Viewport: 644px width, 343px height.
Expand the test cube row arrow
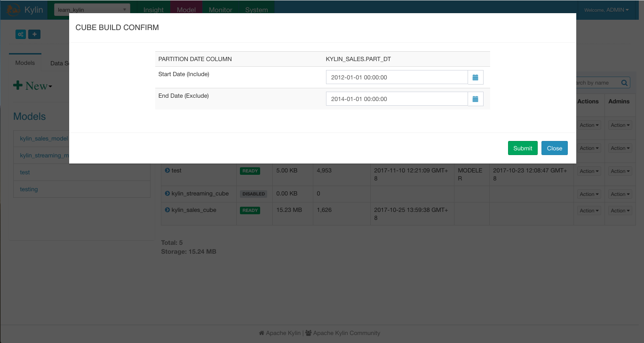167,171
